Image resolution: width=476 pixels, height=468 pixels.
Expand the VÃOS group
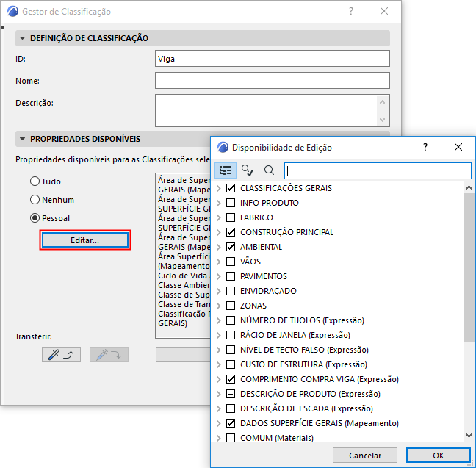pos(219,262)
